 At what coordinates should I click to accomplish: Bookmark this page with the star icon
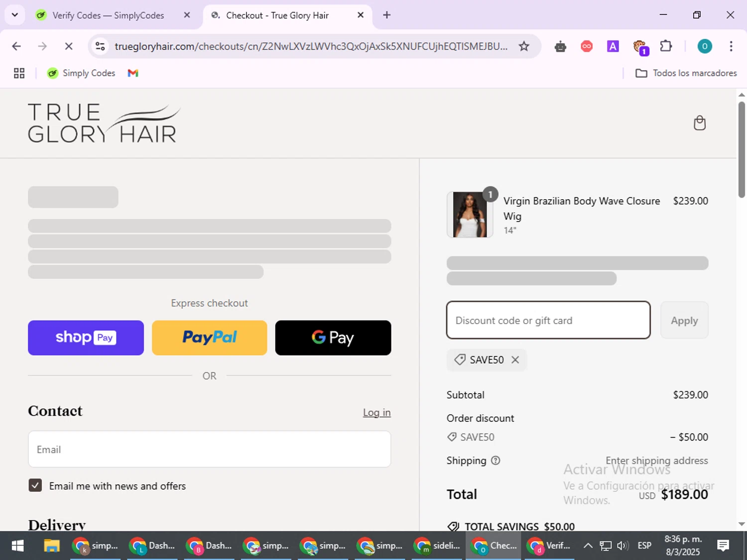tap(524, 46)
